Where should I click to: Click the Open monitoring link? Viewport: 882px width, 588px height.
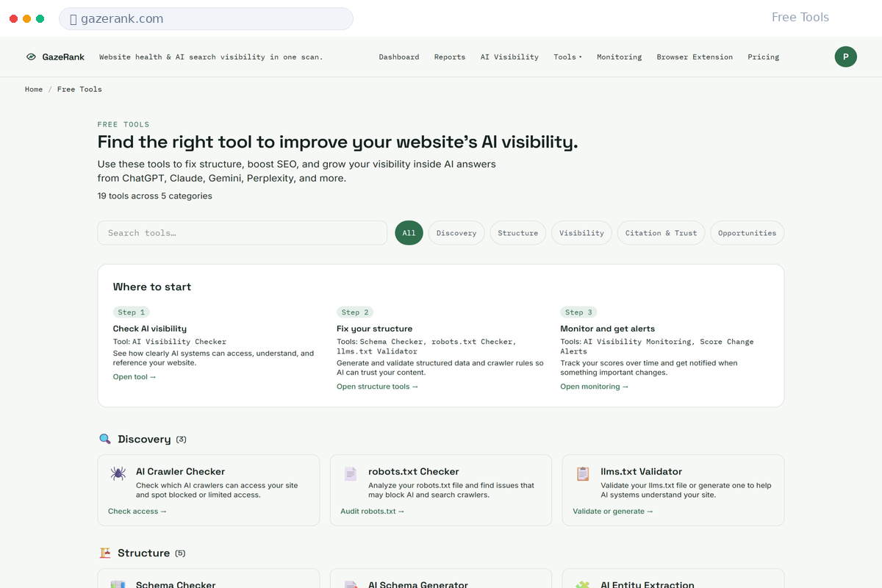(x=595, y=387)
